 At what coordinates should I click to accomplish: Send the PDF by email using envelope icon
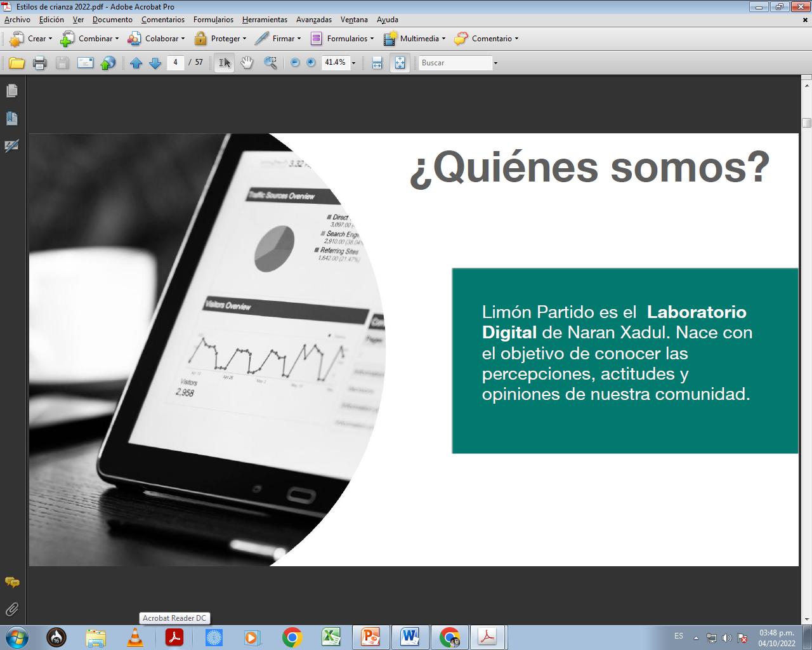85,63
